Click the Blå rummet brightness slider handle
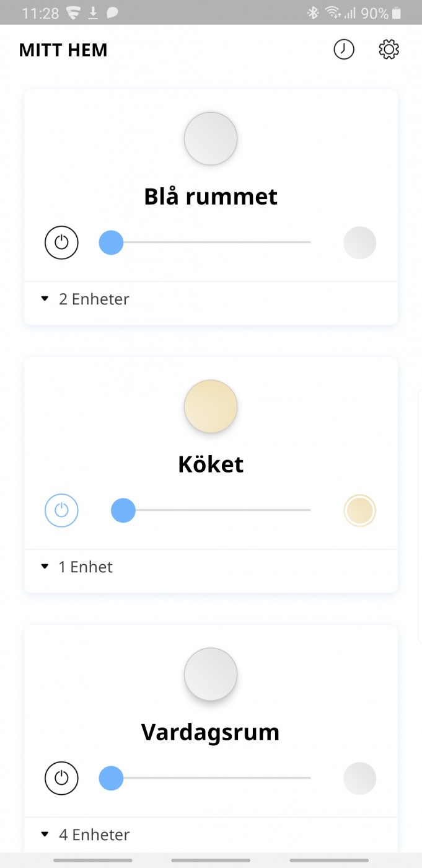Viewport: 422px width, 868px height. point(112,242)
